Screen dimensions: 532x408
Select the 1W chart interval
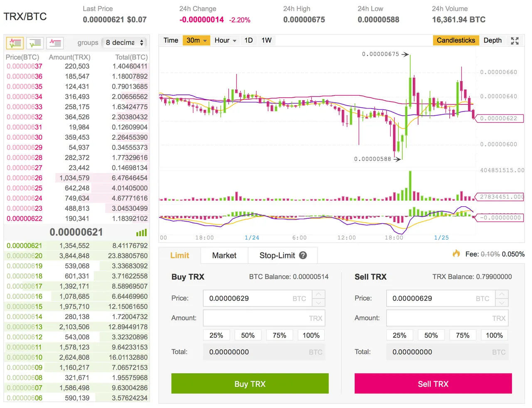click(x=266, y=40)
